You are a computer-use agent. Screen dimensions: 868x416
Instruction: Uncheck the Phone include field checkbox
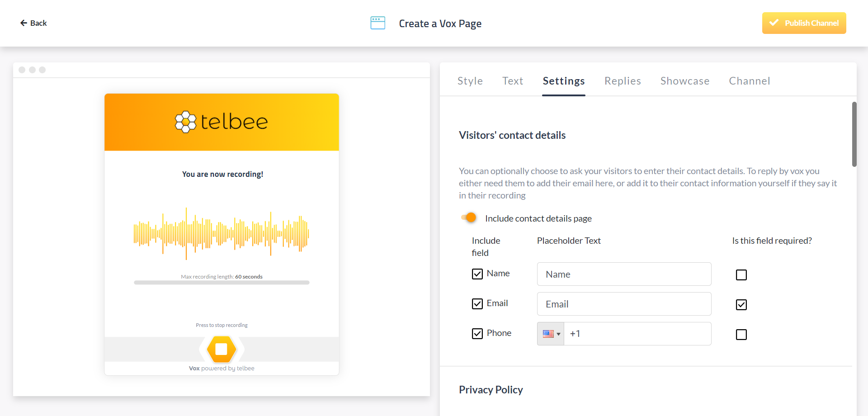[477, 334]
